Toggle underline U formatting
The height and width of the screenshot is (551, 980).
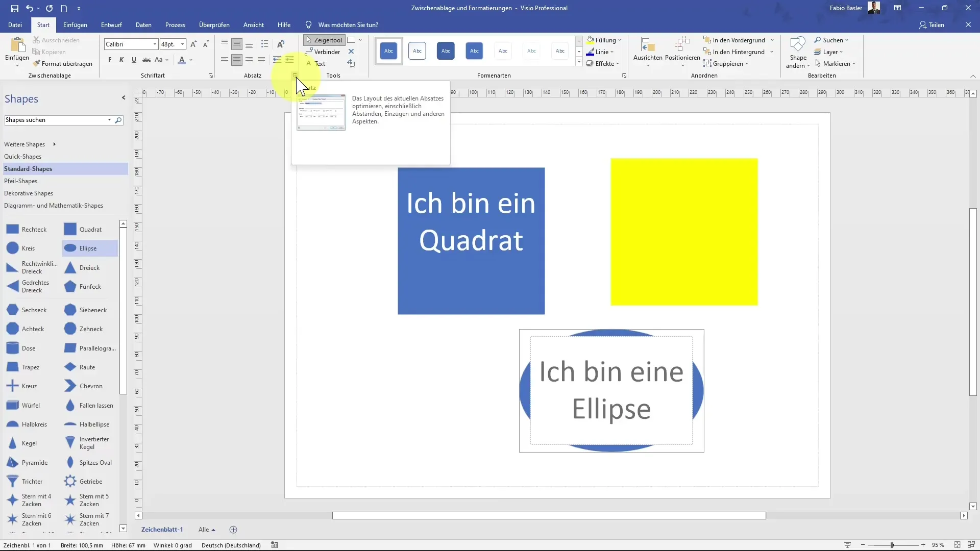[134, 60]
